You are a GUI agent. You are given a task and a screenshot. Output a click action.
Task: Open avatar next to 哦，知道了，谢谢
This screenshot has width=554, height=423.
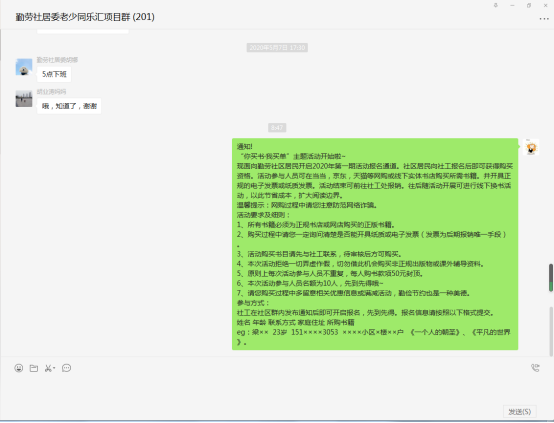tap(24, 99)
